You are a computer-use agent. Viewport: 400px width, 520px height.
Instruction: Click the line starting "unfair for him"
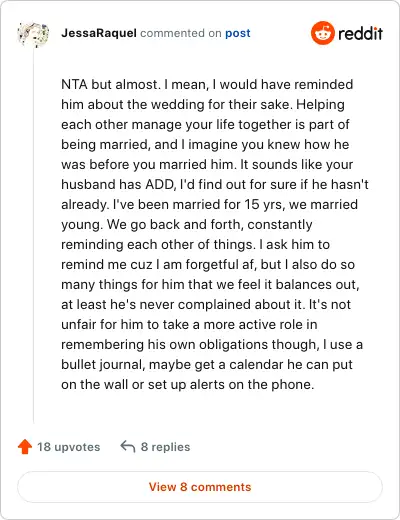[x=189, y=324]
